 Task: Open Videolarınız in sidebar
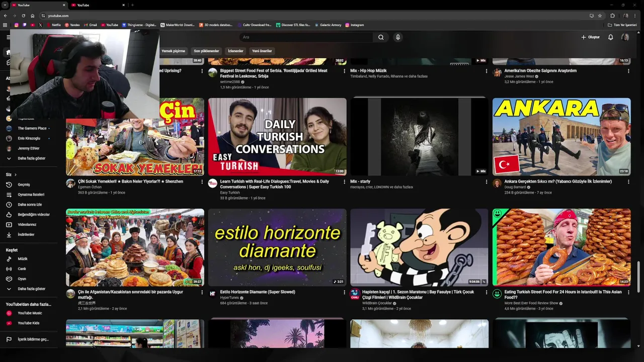[29, 225]
